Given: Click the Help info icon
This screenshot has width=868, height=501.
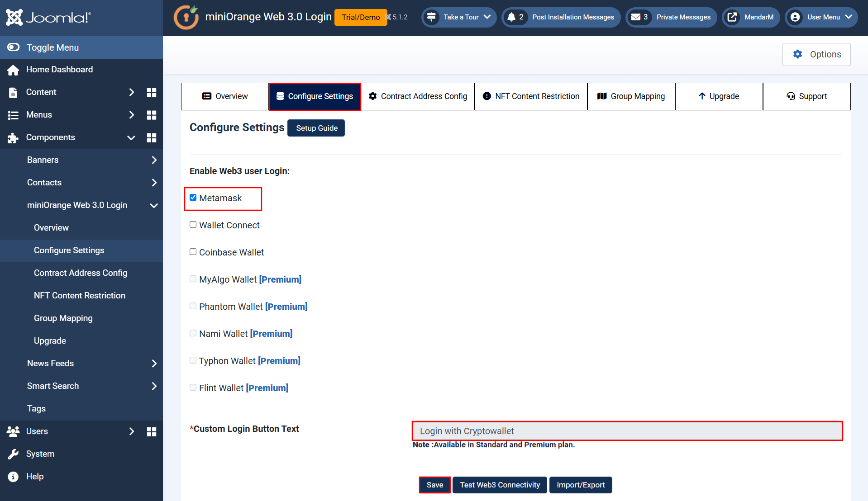Looking at the screenshot, I should [13, 477].
